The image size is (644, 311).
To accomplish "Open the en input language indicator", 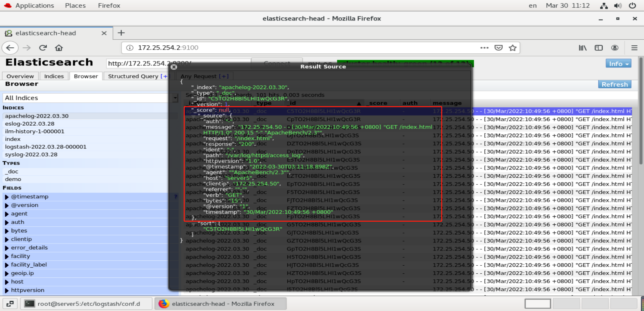I will [x=533, y=5].
